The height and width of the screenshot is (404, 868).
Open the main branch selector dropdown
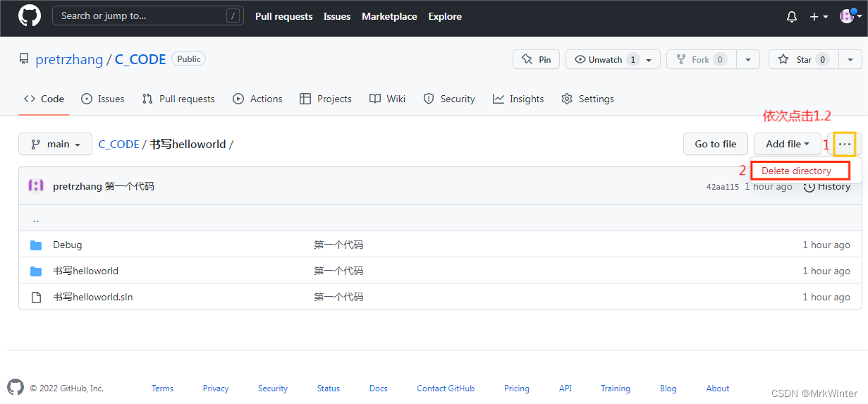(55, 144)
